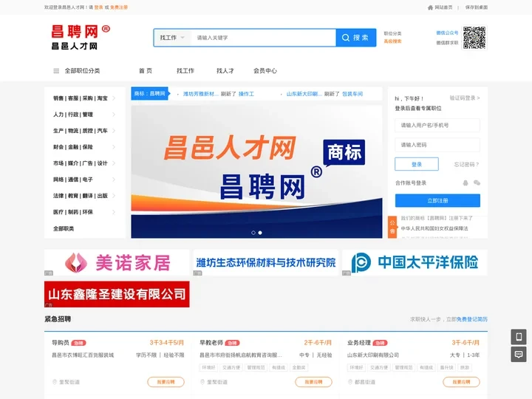This screenshot has height=399, width=532.
Task: Click location pin icon of 业务经理 card
Action: click(350, 382)
